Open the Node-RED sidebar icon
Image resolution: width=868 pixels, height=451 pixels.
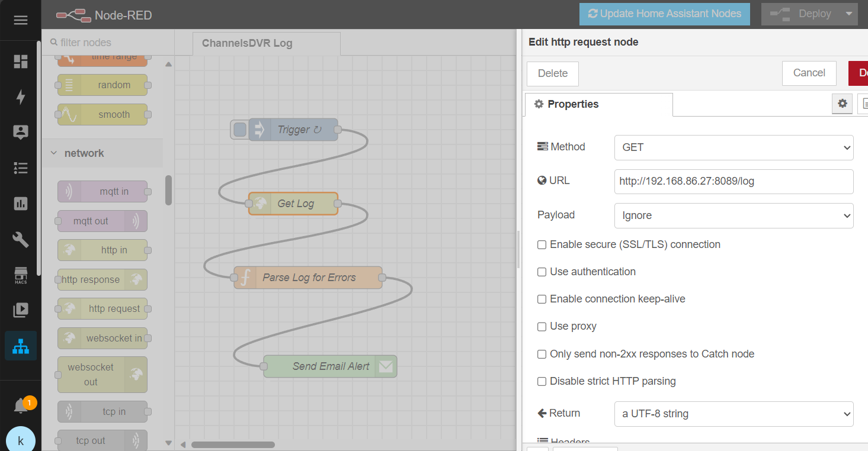pyautogui.click(x=21, y=346)
